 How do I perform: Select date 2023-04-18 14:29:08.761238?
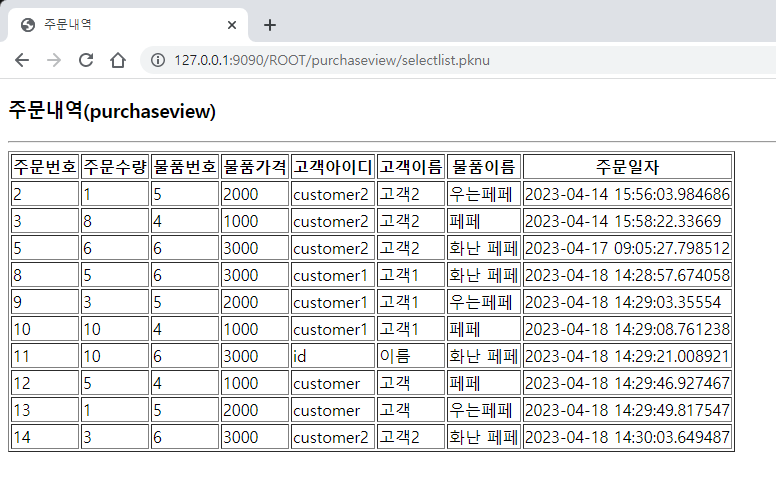pyautogui.click(x=627, y=329)
